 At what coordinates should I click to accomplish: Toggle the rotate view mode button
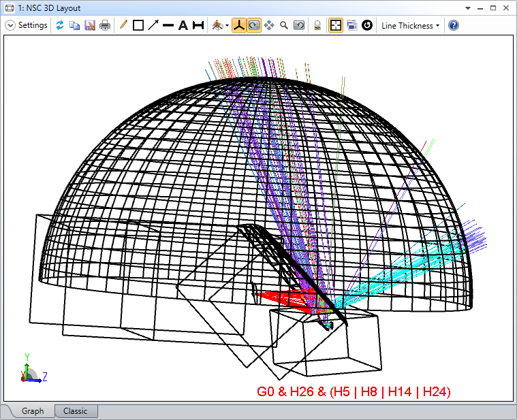click(x=254, y=25)
